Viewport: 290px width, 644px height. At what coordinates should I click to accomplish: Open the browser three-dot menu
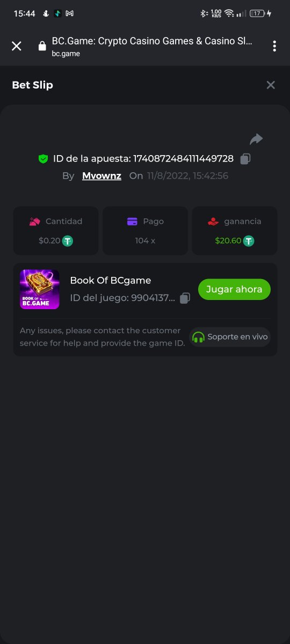(x=274, y=46)
